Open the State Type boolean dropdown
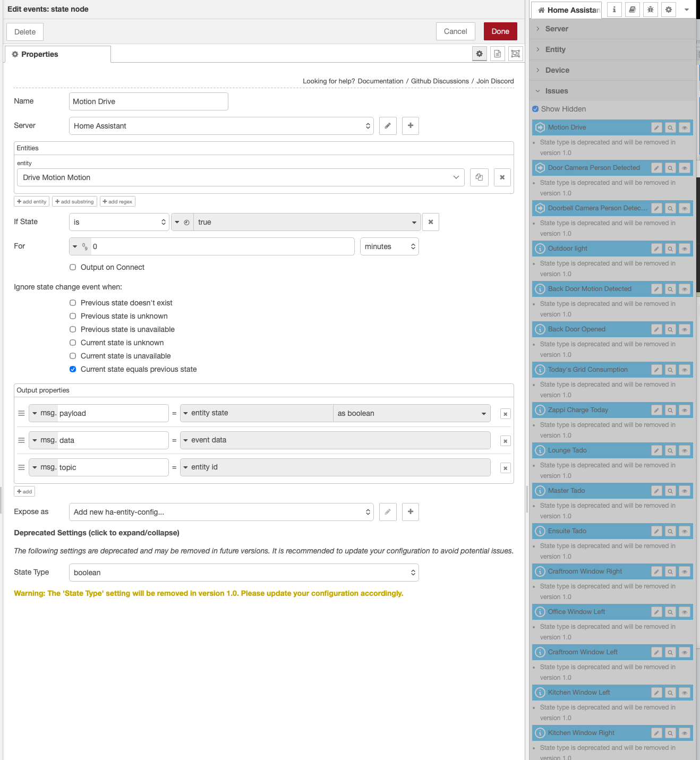This screenshot has width=700, height=760. tap(244, 573)
